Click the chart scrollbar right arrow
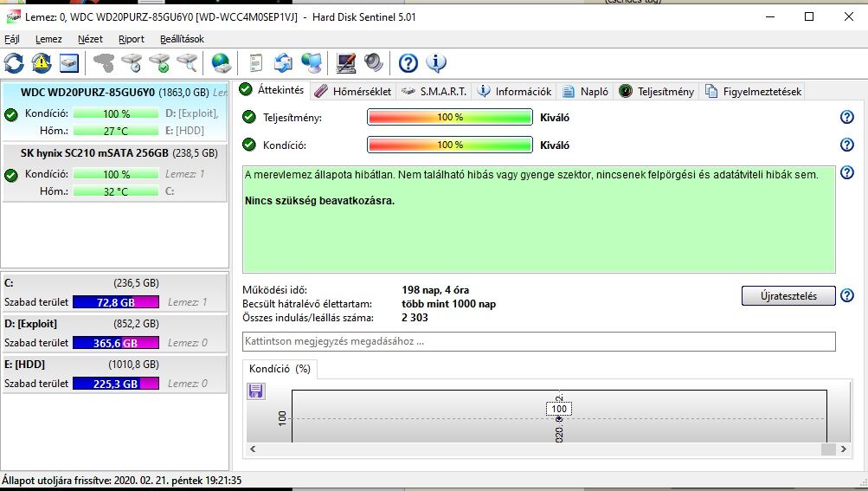Image resolution: width=868 pixels, height=491 pixels. (x=844, y=449)
